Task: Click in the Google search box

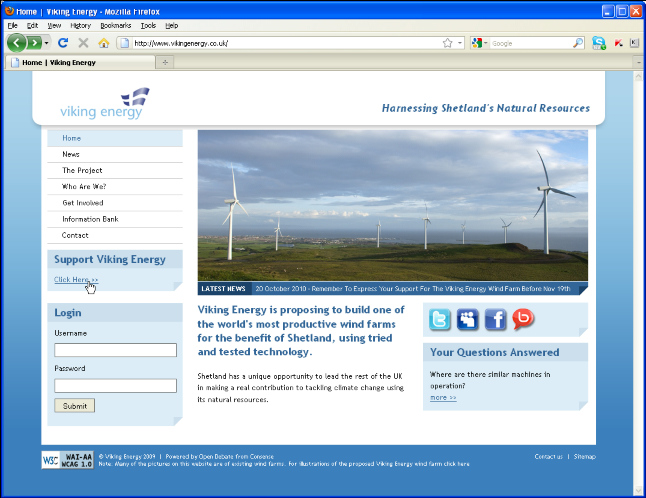Action: (531, 43)
